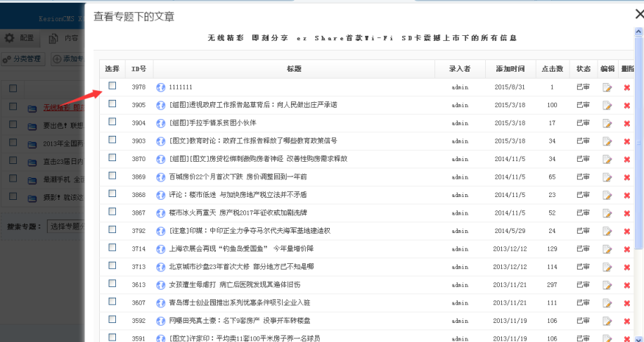Click globe icon beside article 1111111
This screenshot has height=342, width=644.
coord(160,87)
